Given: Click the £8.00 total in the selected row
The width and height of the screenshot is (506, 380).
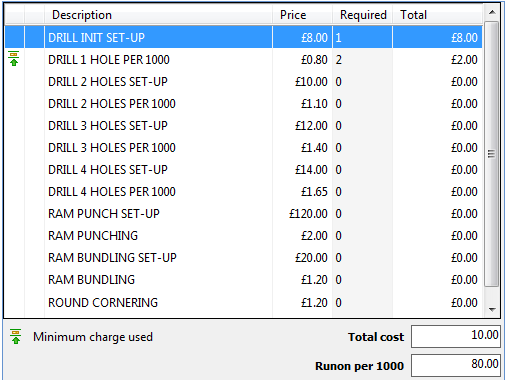Looking at the screenshot, I should [437, 37].
